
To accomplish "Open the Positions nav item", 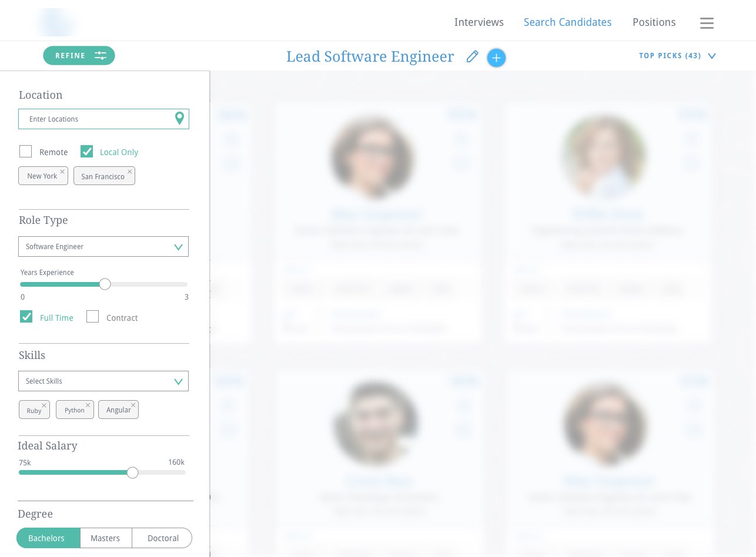I will (x=654, y=22).
